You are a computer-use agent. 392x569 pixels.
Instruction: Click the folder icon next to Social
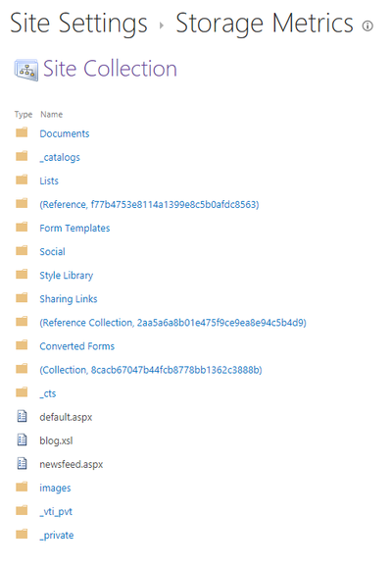point(22,250)
